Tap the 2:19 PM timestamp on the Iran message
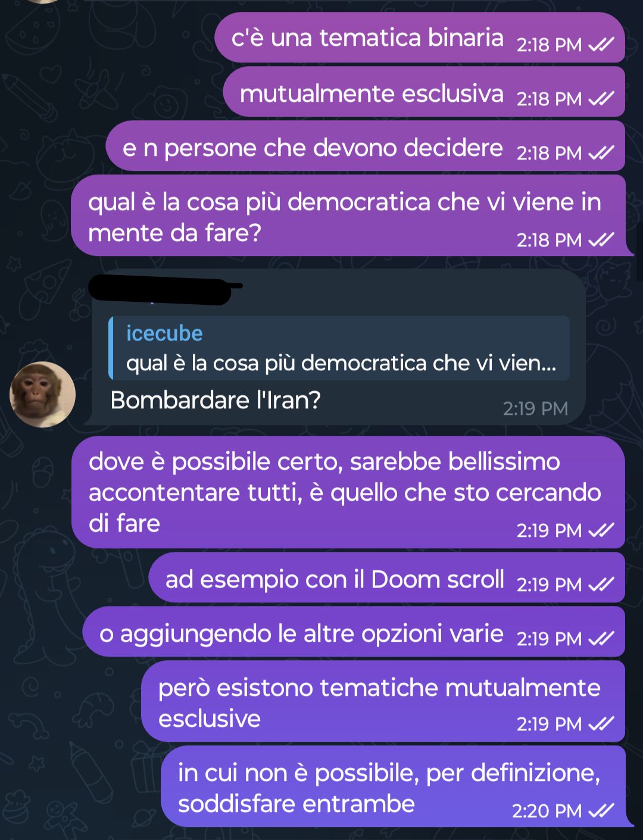The image size is (643, 840). [x=535, y=408]
